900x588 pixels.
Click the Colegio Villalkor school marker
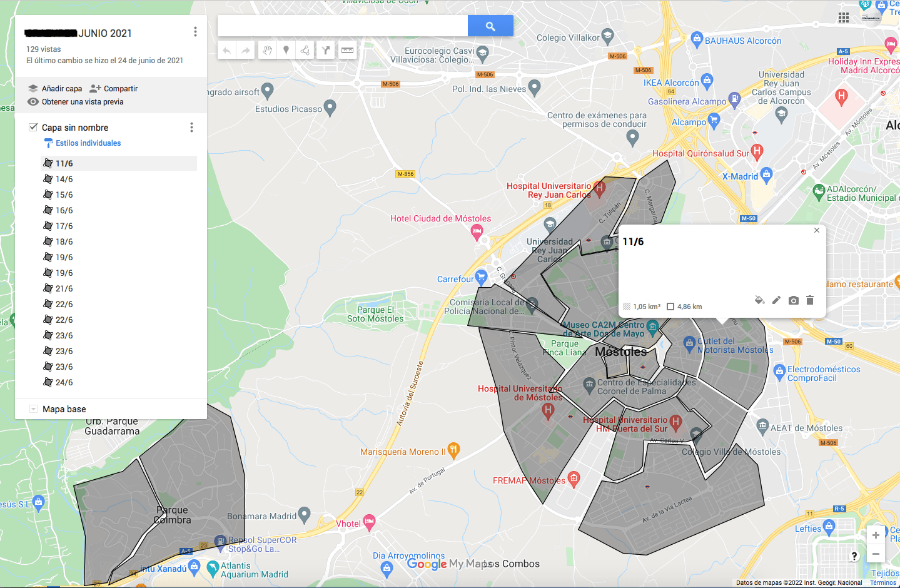607,36
